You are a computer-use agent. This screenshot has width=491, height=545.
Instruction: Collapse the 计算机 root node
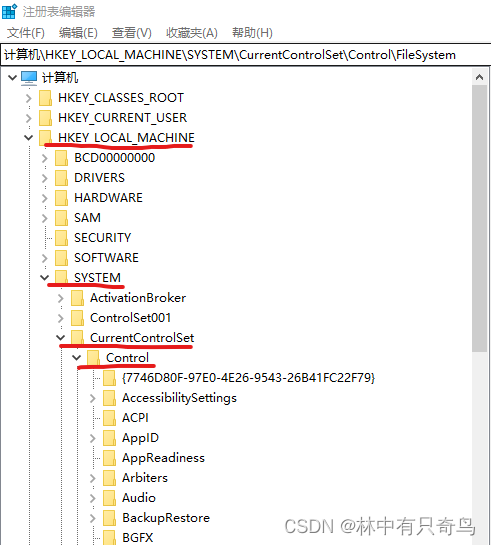coord(13,78)
